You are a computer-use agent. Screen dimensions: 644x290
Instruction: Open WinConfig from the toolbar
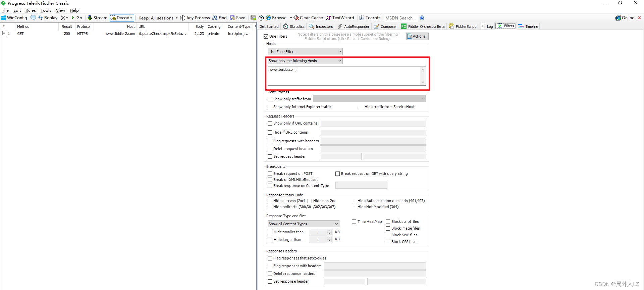(14, 18)
